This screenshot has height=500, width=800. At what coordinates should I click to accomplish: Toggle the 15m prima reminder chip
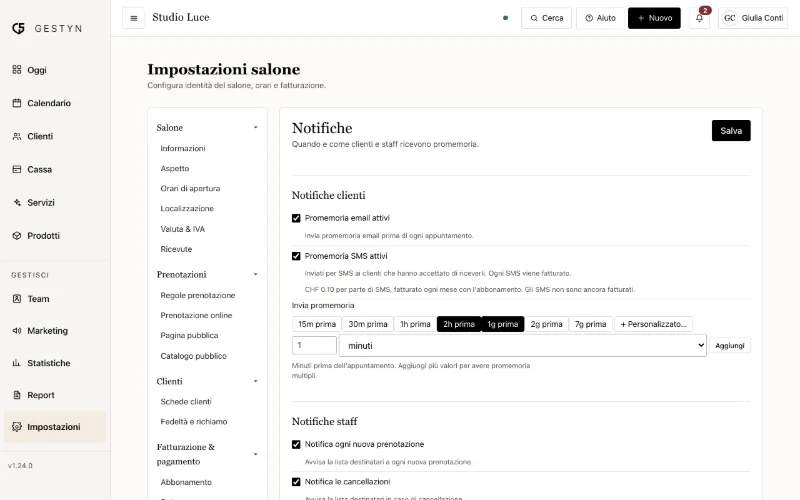click(x=317, y=324)
